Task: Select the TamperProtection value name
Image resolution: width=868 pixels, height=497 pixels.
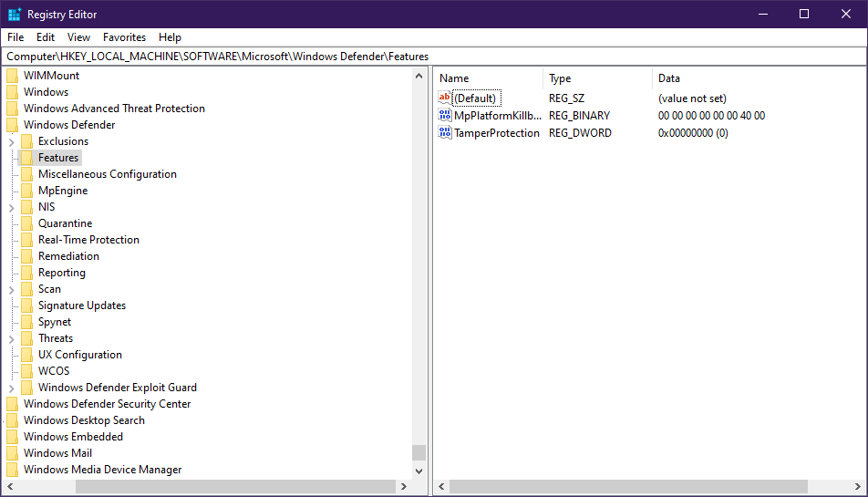Action: tap(497, 133)
